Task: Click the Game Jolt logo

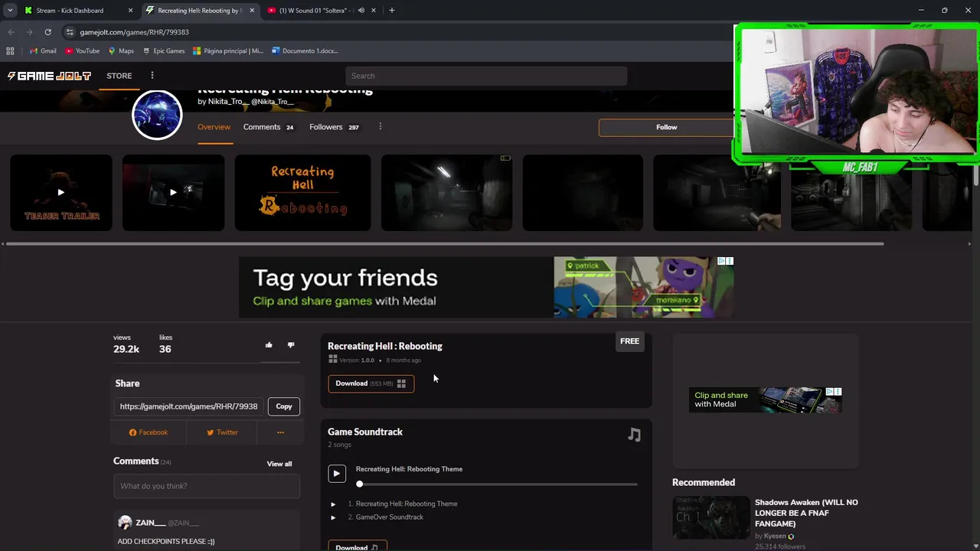Action: [x=49, y=76]
